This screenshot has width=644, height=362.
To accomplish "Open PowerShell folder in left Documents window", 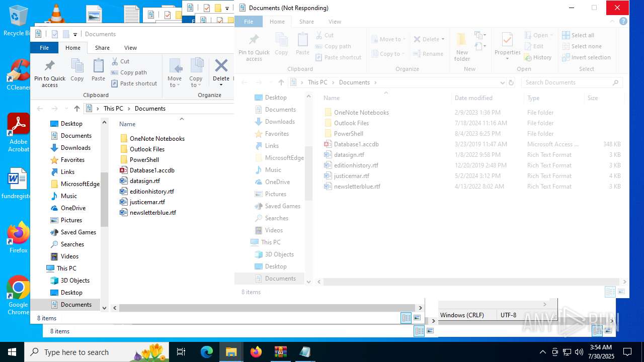I will click(139, 159).
